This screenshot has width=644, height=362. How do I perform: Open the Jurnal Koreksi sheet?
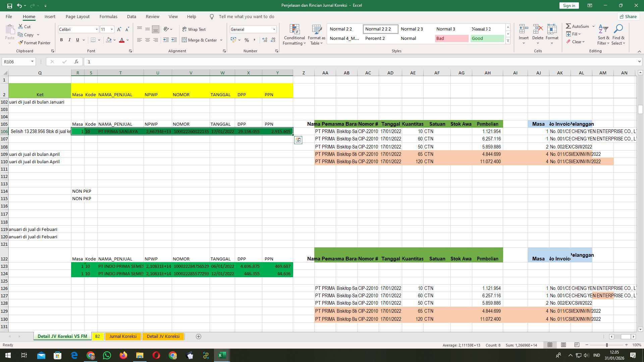click(x=123, y=336)
